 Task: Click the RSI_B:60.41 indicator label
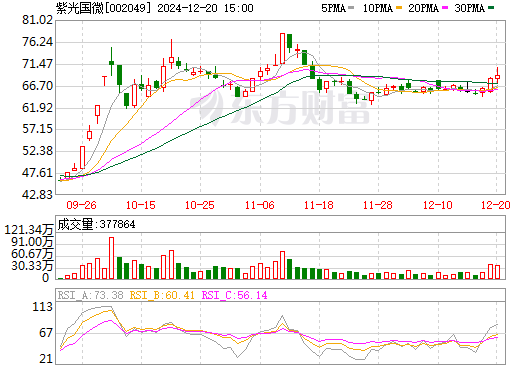(162, 295)
